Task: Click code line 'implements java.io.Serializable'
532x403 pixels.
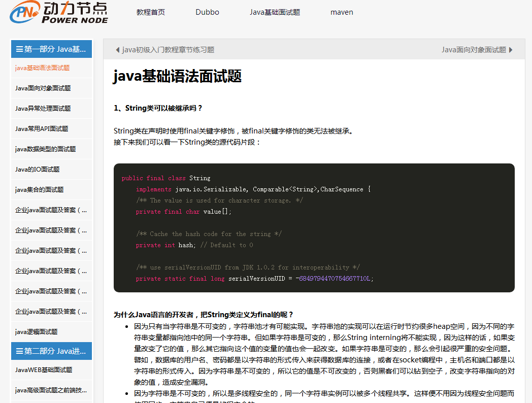Action: (253, 189)
